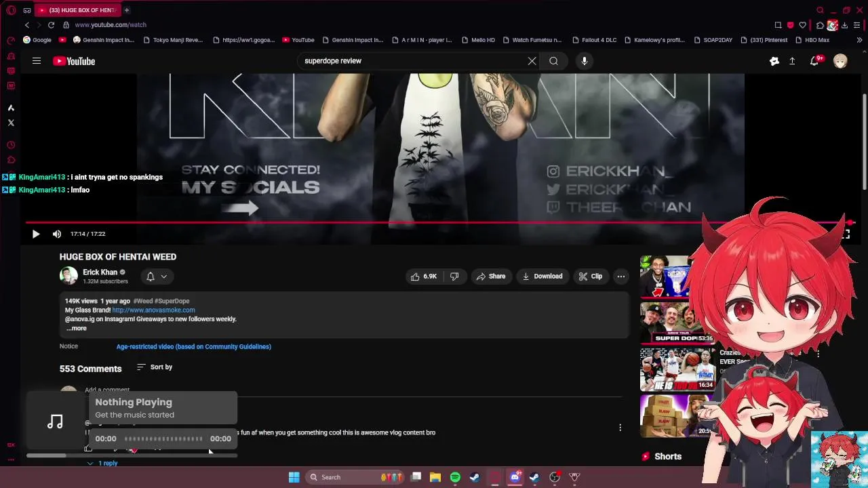The image size is (868, 488).
Task: Open the comment options three-dot menu
Action: point(620,427)
